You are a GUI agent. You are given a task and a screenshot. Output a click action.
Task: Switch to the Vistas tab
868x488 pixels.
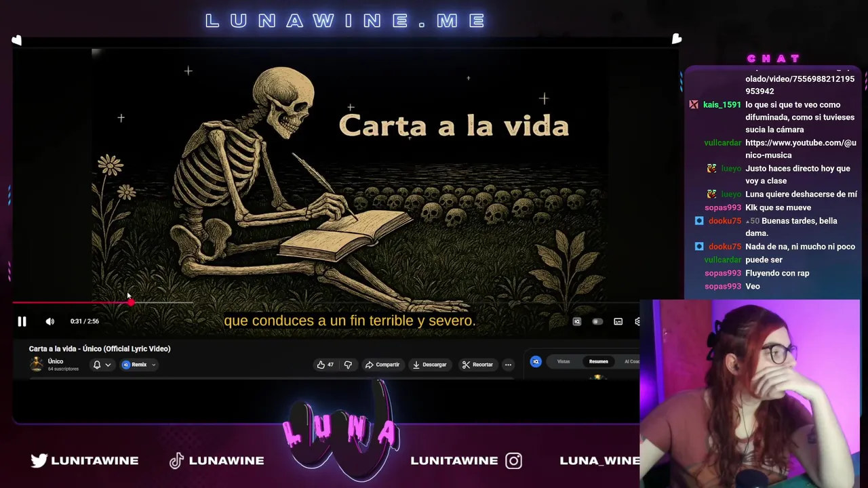564,361
